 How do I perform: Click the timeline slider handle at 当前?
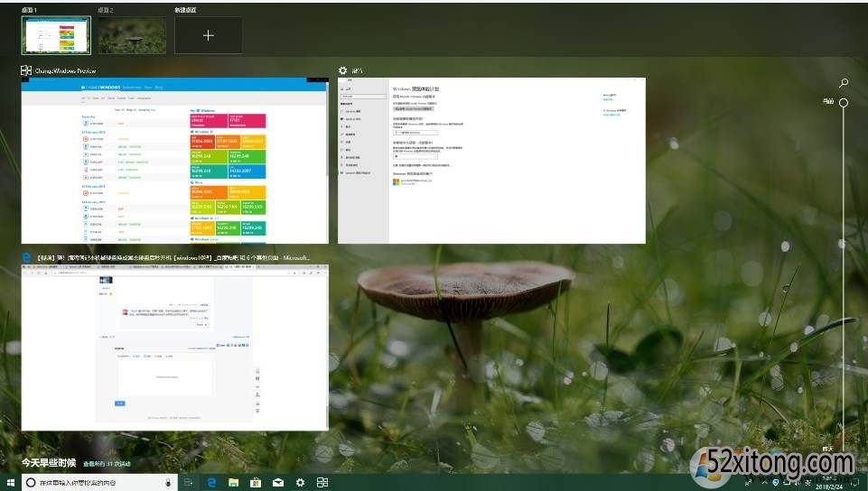(x=844, y=103)
